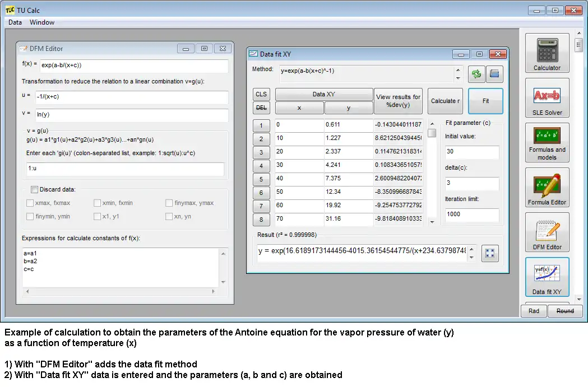
Task: Click the f(x) formula field
Action: [134, 65]
